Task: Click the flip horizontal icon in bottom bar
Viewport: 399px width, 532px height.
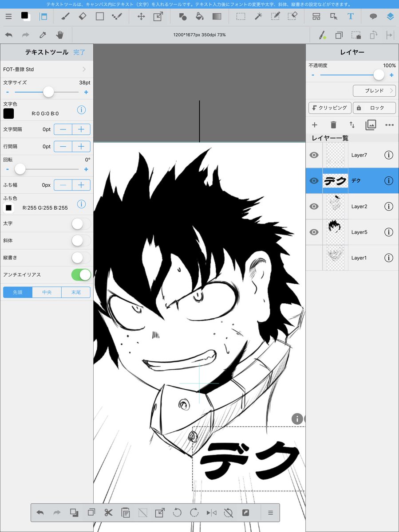Action: coord(211,513)
